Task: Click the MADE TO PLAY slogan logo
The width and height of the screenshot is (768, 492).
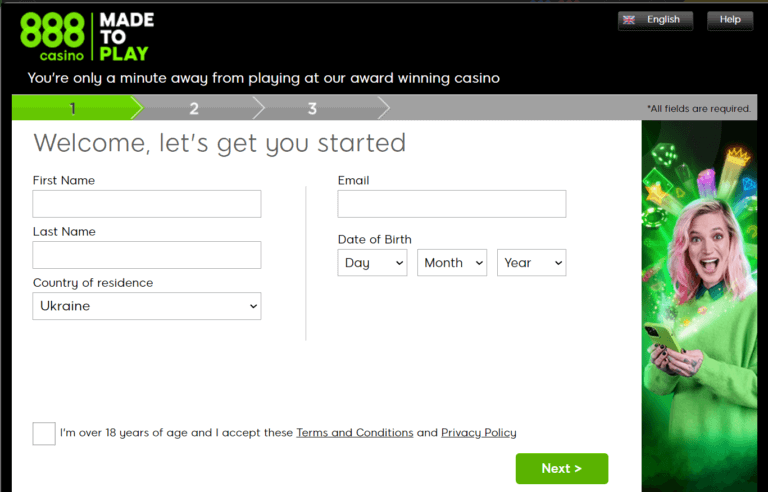Action: [x=127, y=37]
